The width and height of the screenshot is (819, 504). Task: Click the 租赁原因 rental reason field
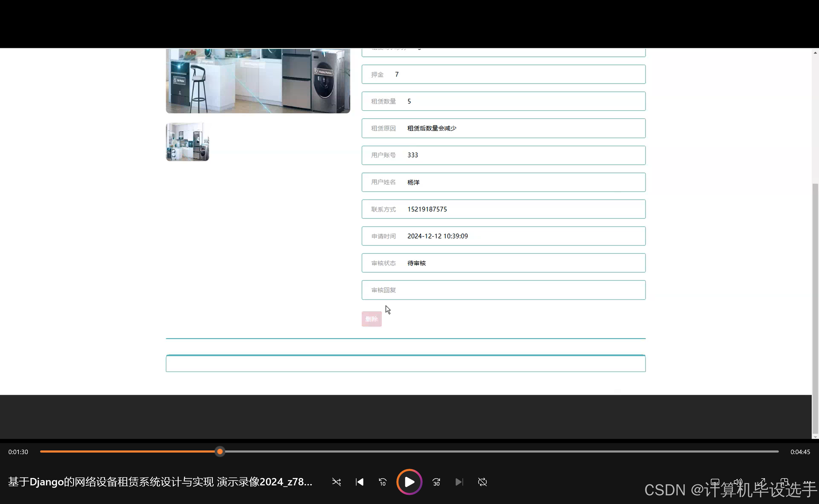(x=503, y=128)
